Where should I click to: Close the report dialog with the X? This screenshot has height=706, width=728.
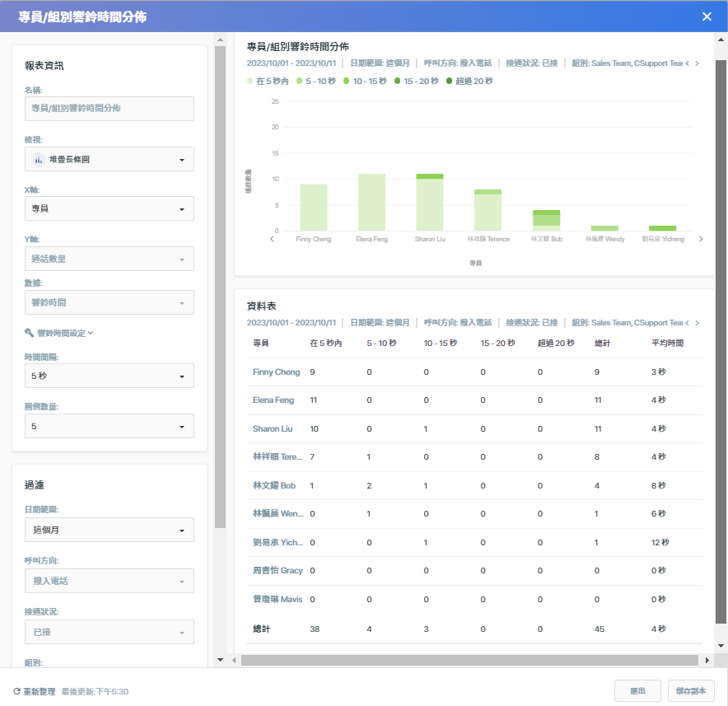707,16
